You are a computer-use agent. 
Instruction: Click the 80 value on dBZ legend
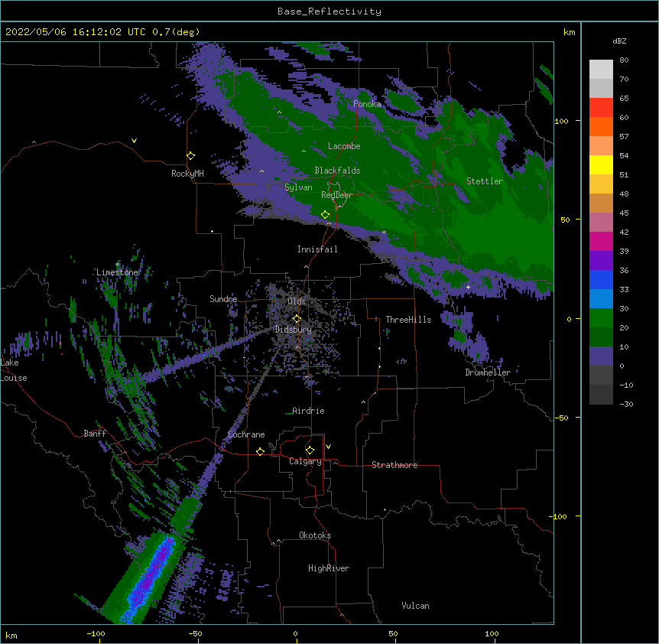[624, 60]
